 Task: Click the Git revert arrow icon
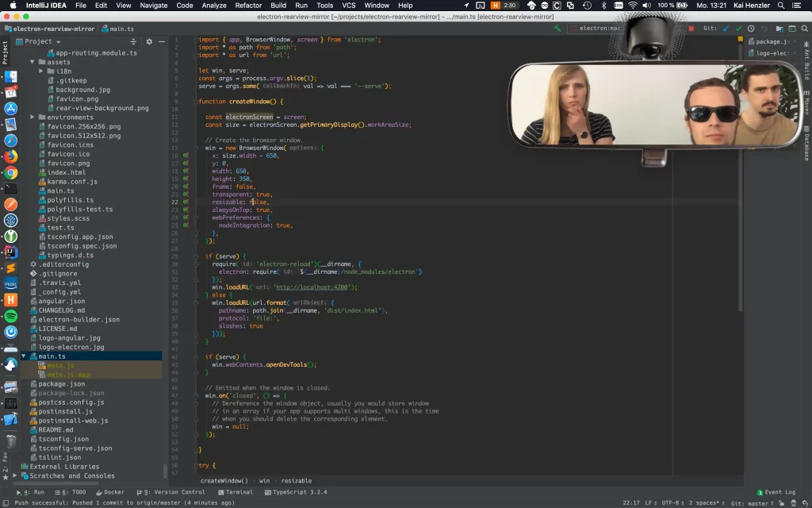click(x=764, y=29)
